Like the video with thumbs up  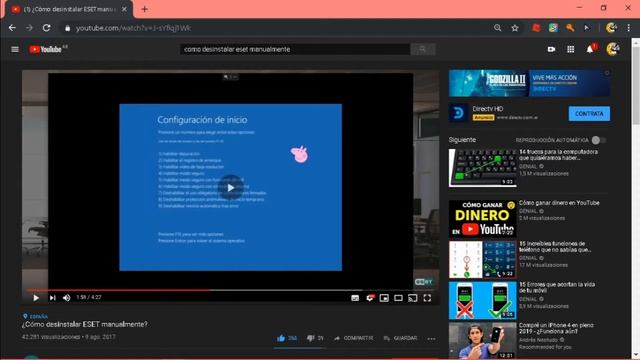tap(287, 338)
